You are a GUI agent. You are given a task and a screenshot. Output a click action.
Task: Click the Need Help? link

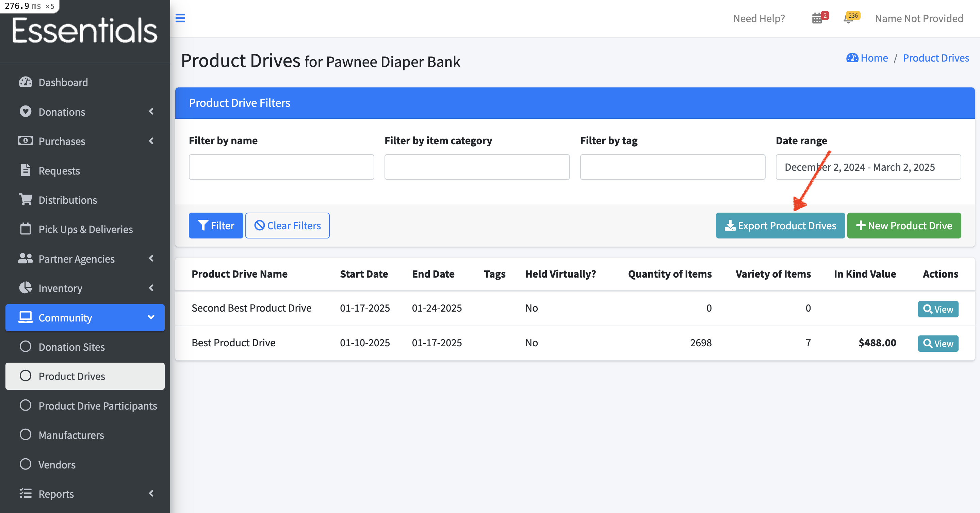759,18
